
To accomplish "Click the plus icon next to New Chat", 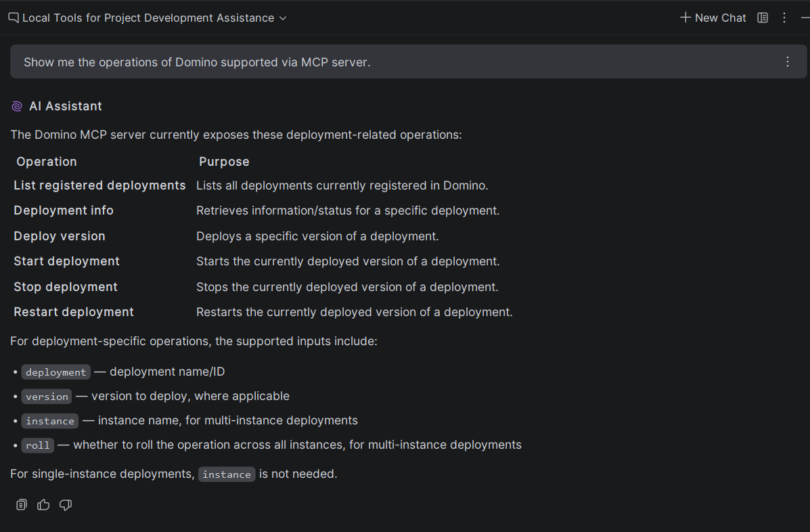I will point(685,18).
